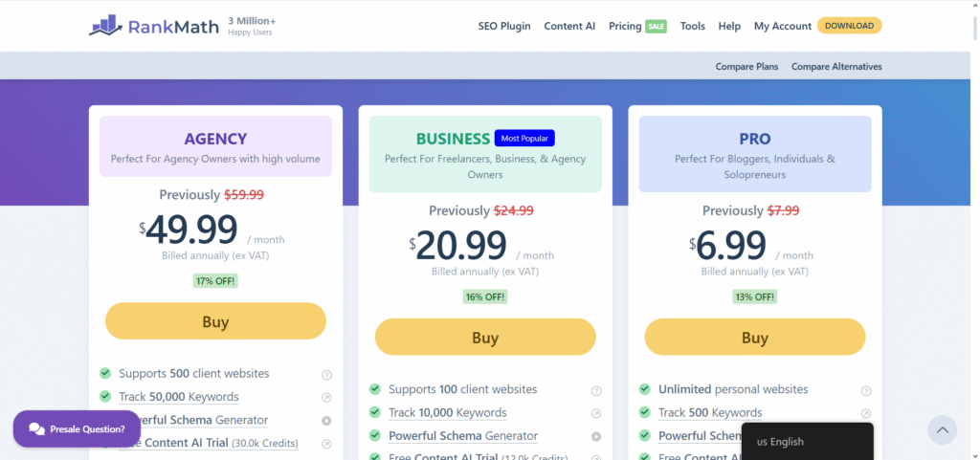Click Track 10,000 Keywords link
The height and width of the screenshot is (460, 980).
(x=448, y=412)
